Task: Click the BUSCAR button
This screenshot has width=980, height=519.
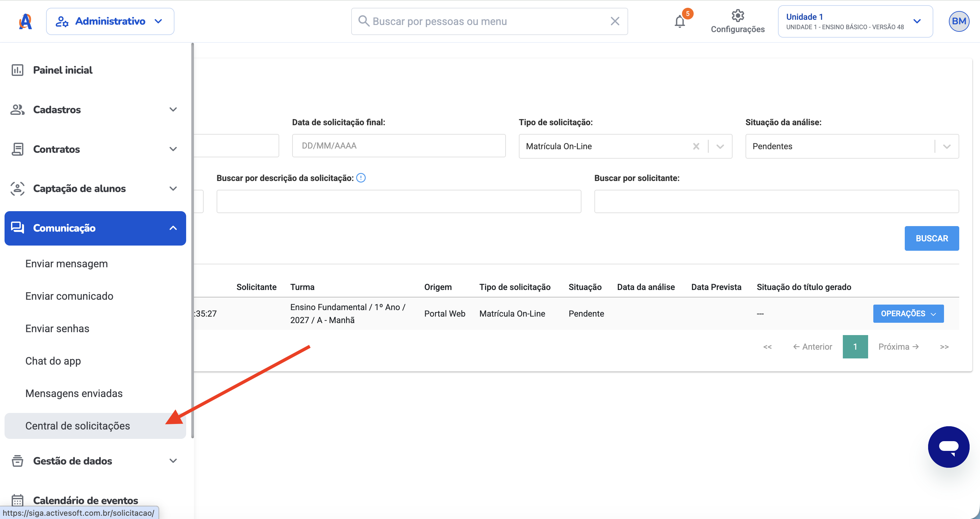Action: pyautogui.click(x=932, y=238)
